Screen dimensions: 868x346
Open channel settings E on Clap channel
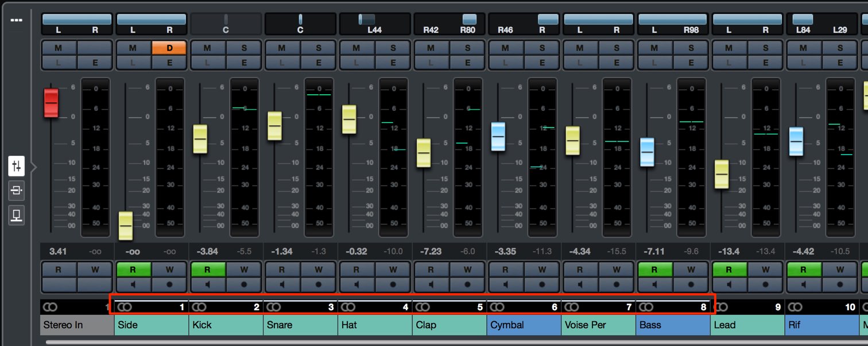pyautogui.click(x=467, y=63)
